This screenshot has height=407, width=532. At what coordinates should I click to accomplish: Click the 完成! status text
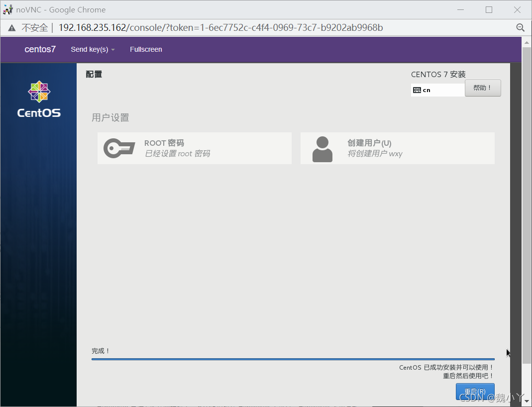101,351
